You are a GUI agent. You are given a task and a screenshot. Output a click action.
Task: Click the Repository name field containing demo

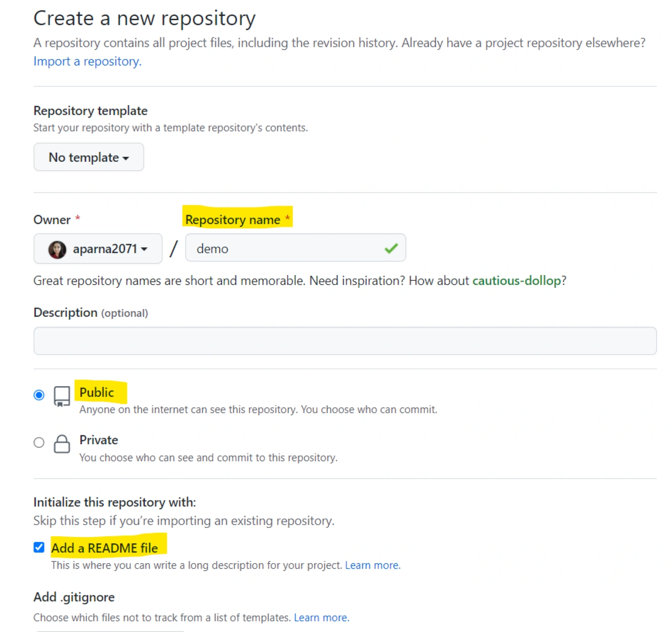click(283, 248)
